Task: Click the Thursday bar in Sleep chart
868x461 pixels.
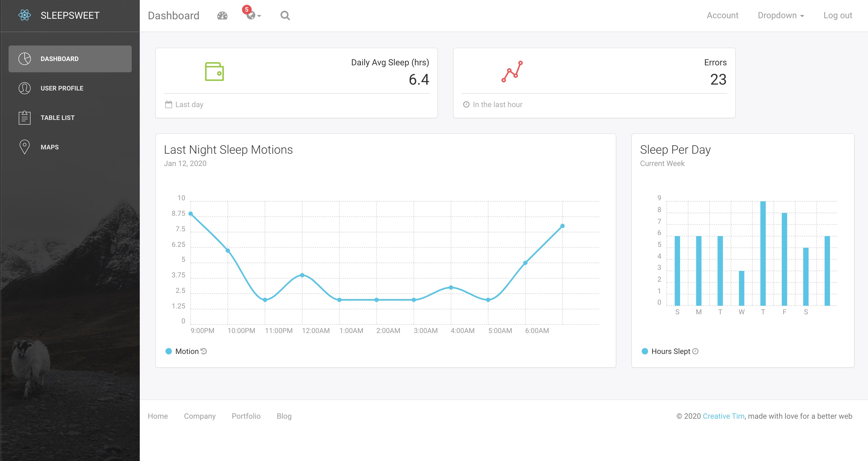Action: tap(763, 254)
